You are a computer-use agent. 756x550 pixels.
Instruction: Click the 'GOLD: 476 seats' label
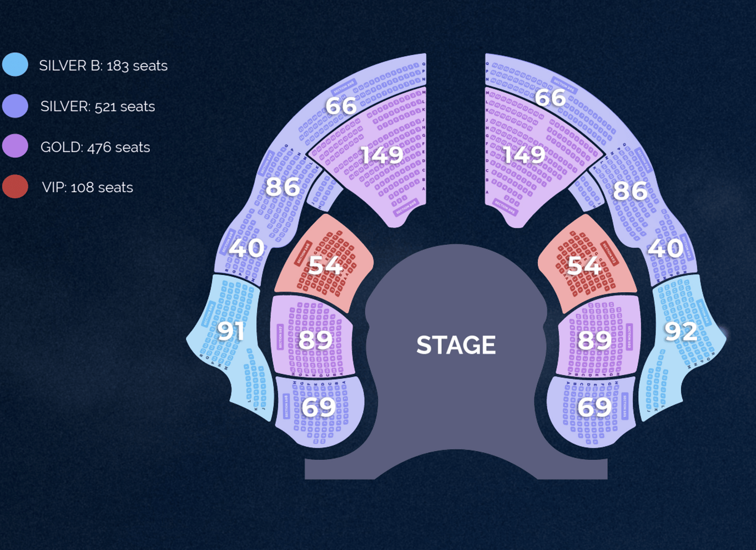click(95, 147)
